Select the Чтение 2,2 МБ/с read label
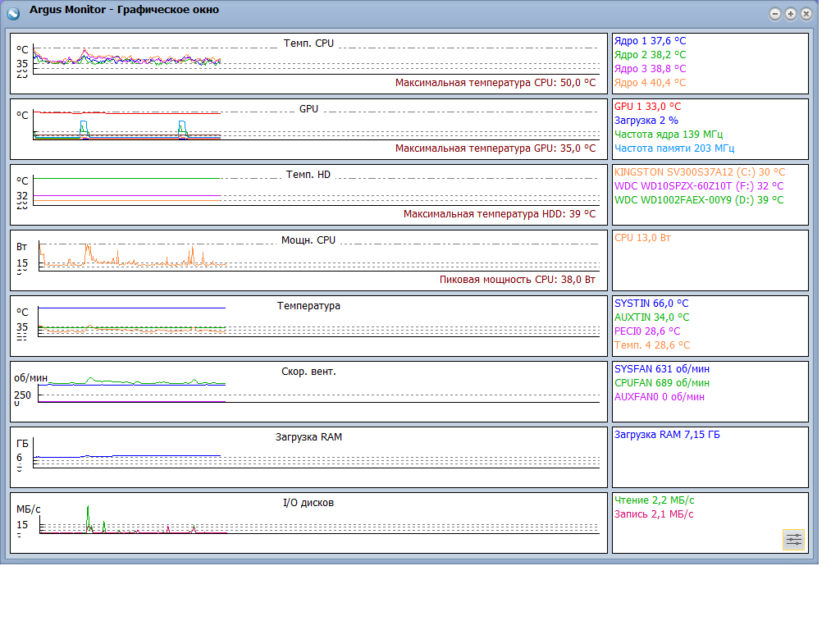Screen dimensions: 840x630 [x=654, y=500]
